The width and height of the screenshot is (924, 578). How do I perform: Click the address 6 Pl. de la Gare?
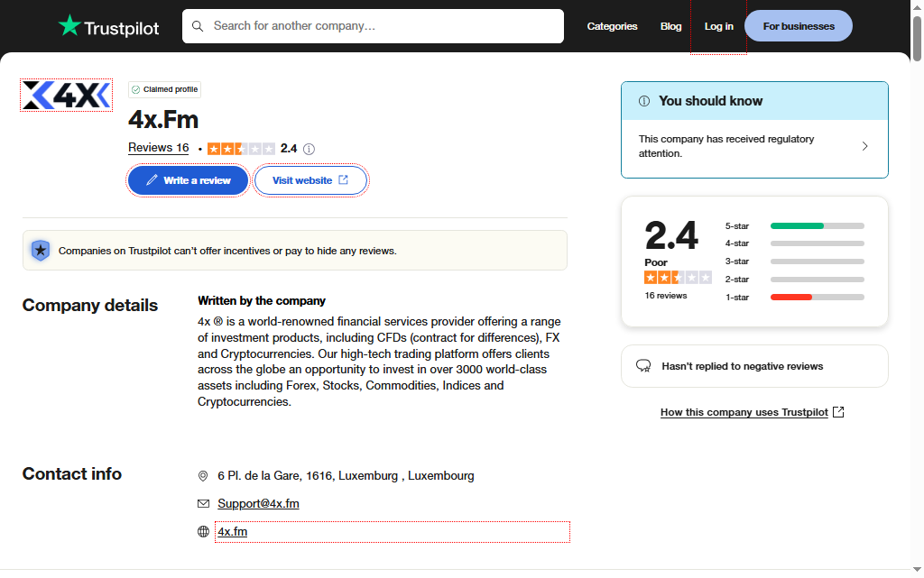(346, 475)
